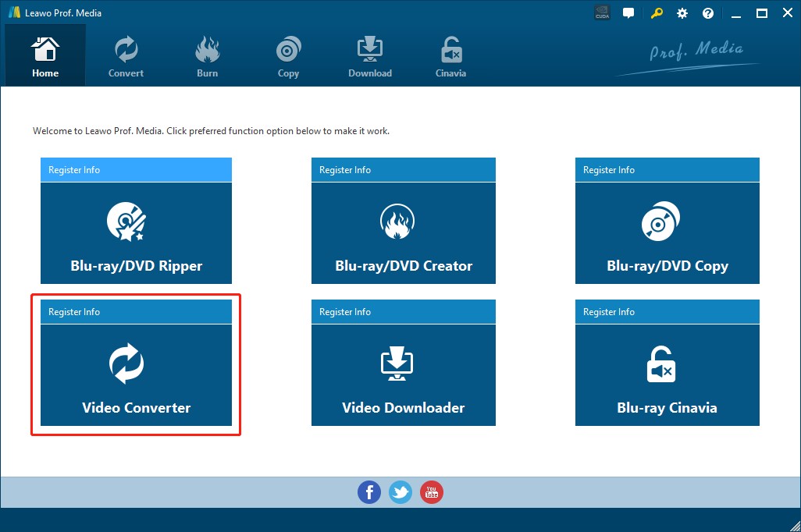Click Register Info above Blu-ray/DVD Ripper
The height and width of the screenshot is (532, 801).
tap(74, 170)
